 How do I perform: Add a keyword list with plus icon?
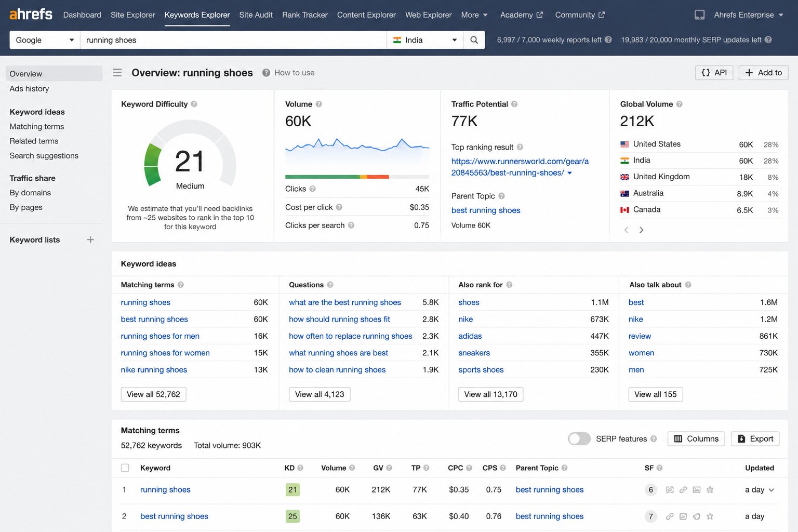[x=90, y=240]
